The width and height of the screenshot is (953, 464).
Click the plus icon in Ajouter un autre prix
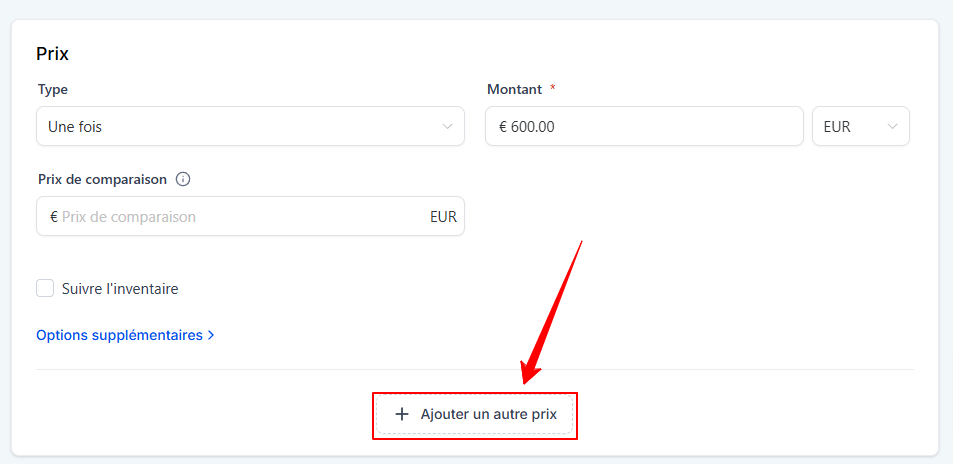(x=401, y=414)
